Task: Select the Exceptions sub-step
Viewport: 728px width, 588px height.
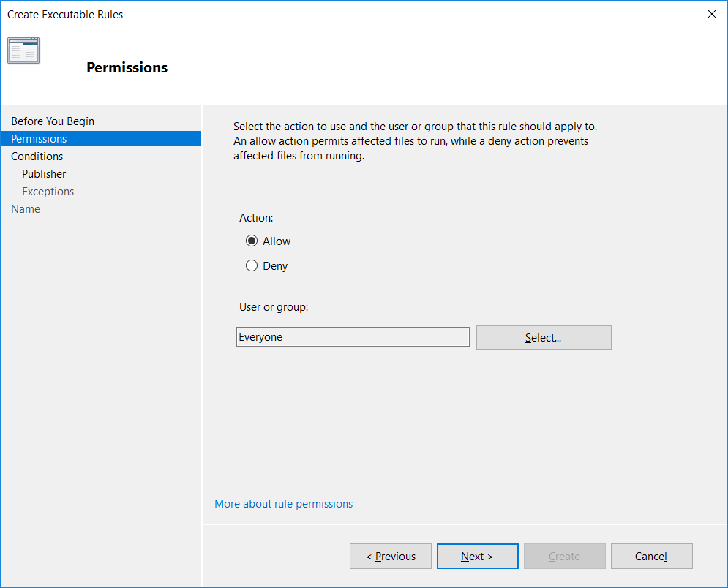Action: (48, 192)
